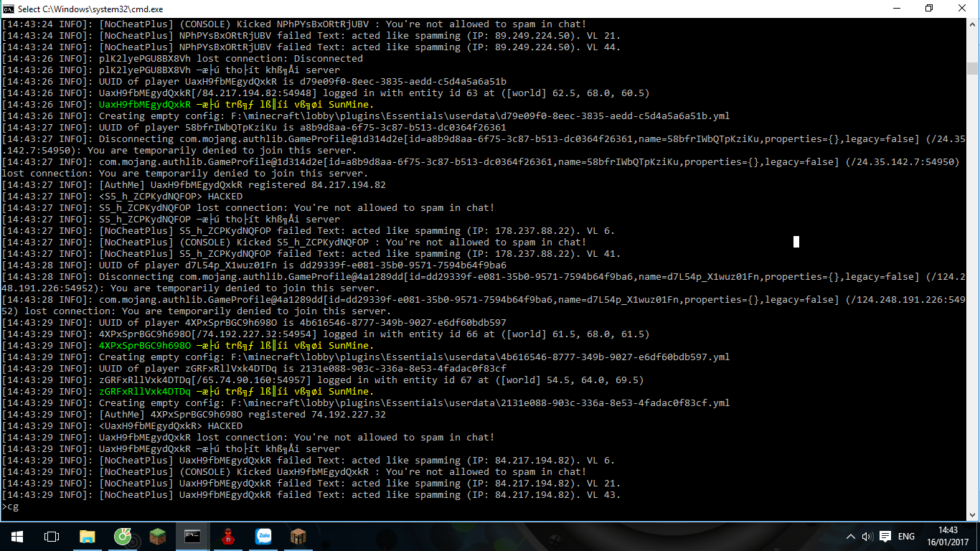Click '(CONSOLE) Kicked UaxH9fbMEgydQxkR' line
The height and width of the screenshot is (551, 980).
pyautogui.click(x=294, y=472)
